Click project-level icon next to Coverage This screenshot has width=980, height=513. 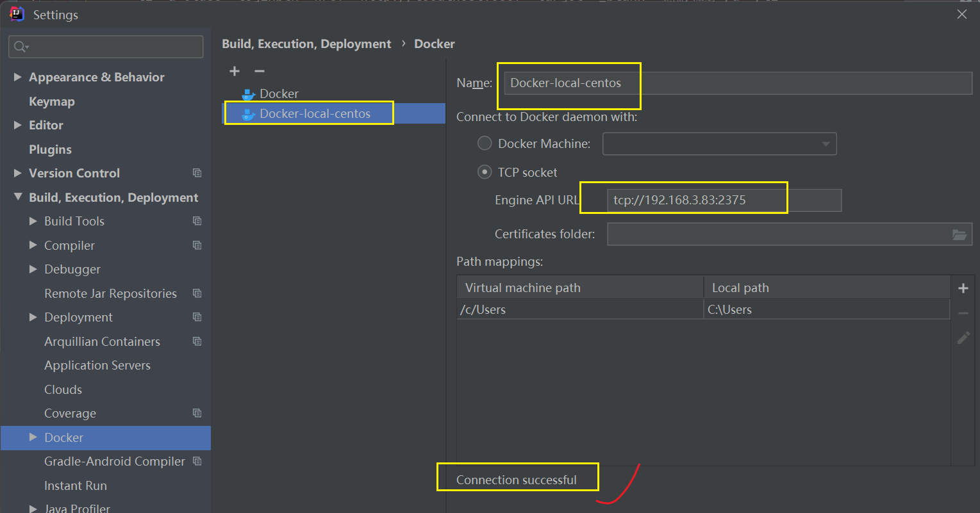pos(197,413)
